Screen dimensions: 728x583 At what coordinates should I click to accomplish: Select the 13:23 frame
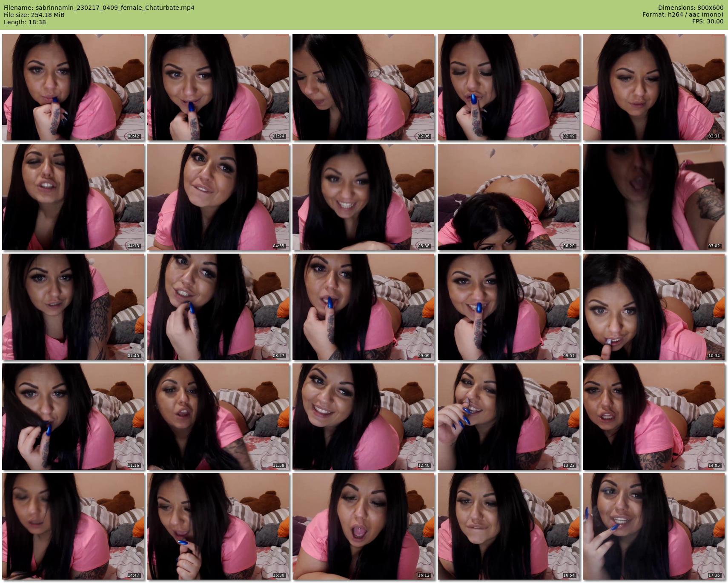509,417
